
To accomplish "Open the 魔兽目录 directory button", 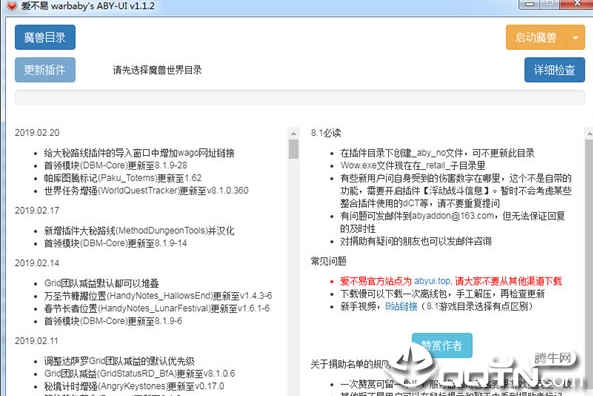I will pos(45,37).
